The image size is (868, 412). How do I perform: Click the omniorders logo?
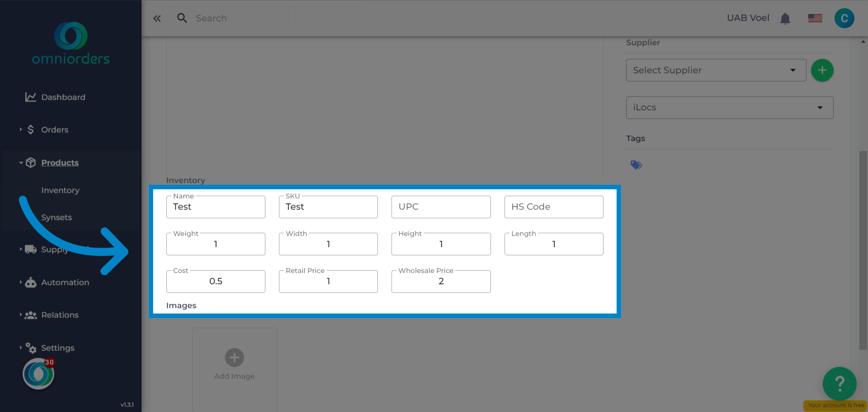(x=71, y=43)
